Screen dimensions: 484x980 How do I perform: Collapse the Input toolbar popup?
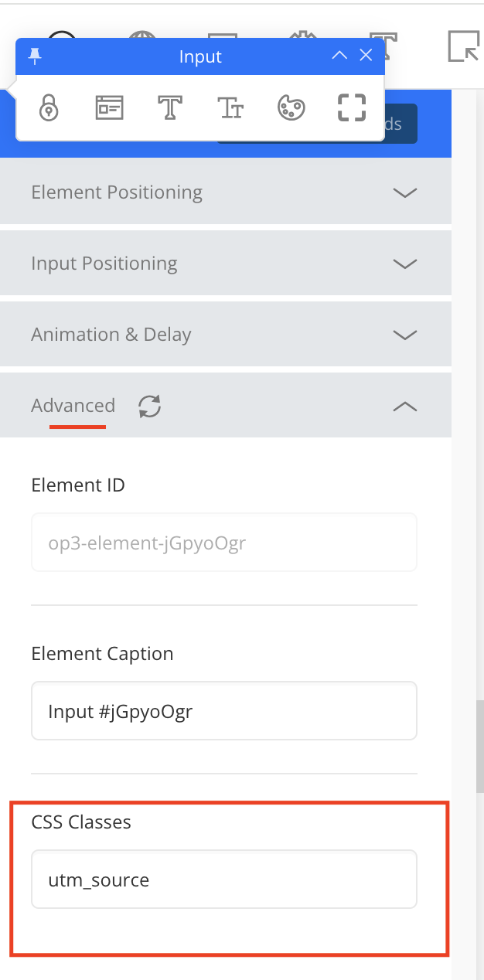[339, 56]
